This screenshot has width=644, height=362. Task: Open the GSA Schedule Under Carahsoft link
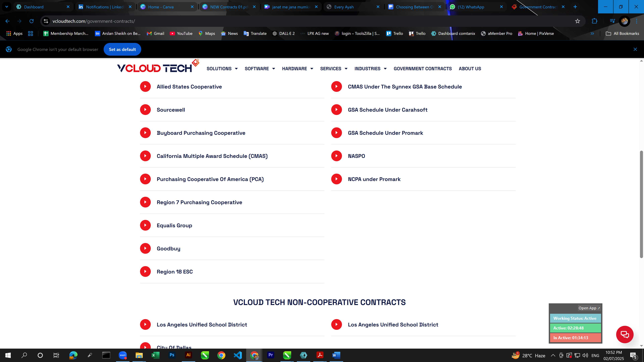coord(388,110)
